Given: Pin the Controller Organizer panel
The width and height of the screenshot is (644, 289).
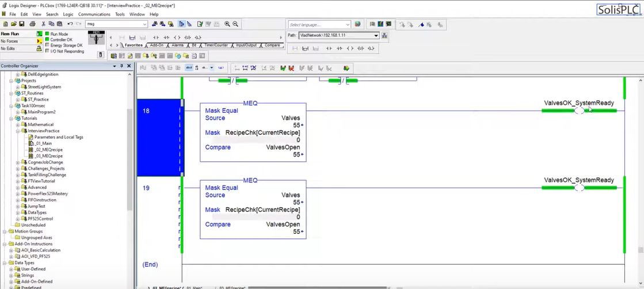Looking at the screenshot, I should [122, 66].
